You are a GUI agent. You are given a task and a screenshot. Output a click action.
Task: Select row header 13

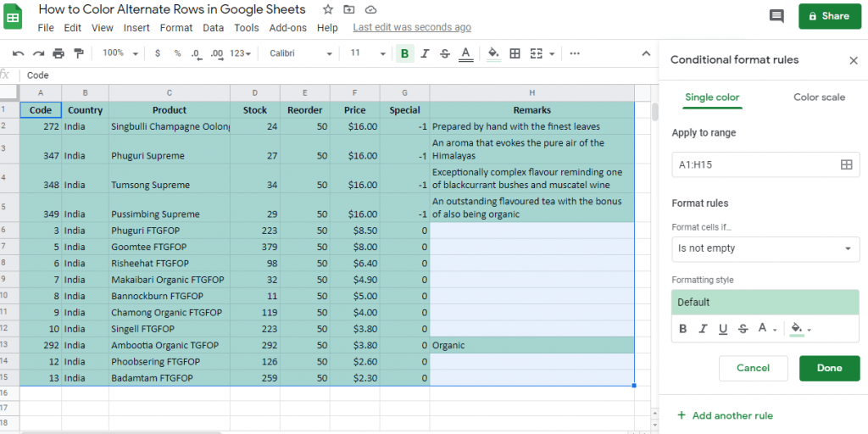coord(9,345)
